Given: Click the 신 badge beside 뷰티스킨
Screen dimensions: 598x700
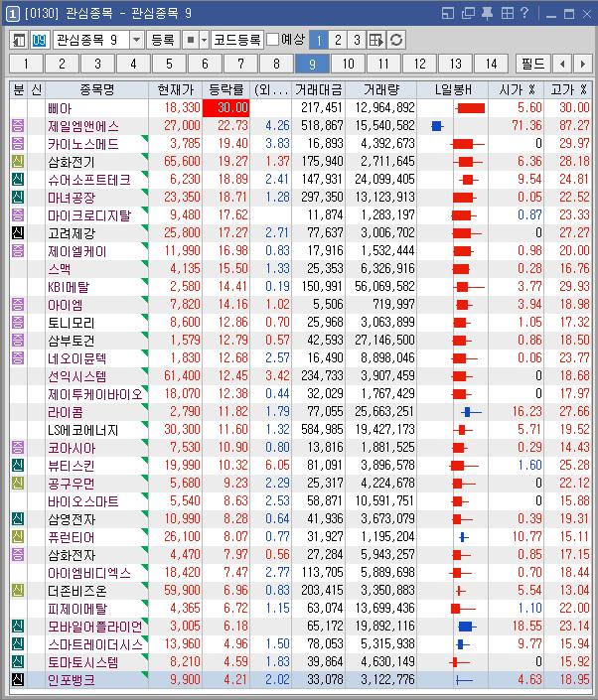Looking at the screenshot, I should click(x=18, y=465).
